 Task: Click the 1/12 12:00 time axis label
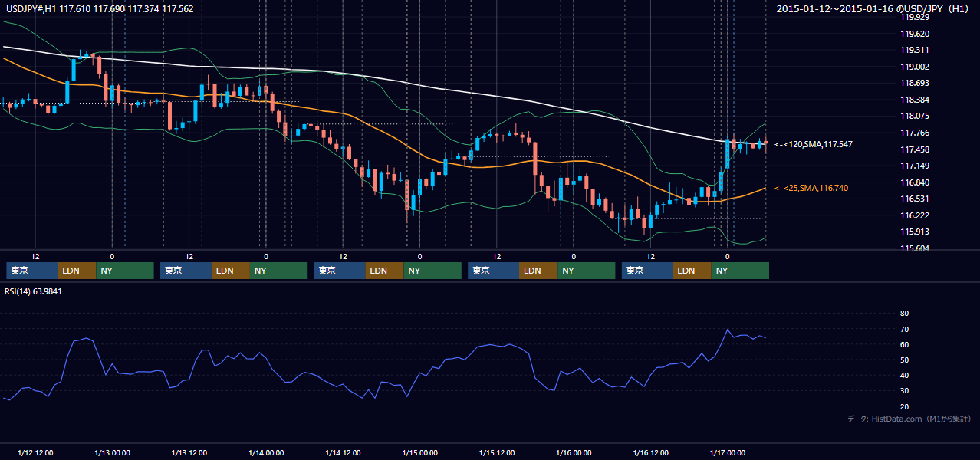(x=35, y=452)
